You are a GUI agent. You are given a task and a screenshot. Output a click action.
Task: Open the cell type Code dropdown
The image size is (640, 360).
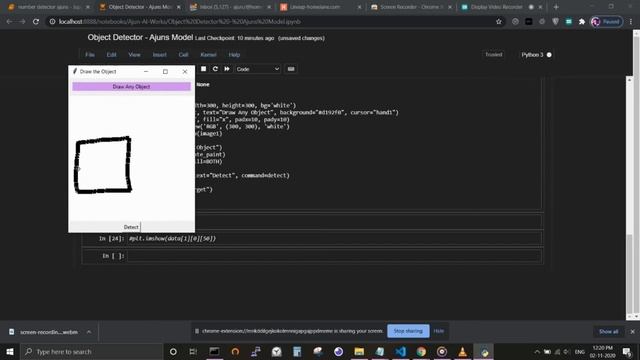pyautogui.click(x=258, y=69)
